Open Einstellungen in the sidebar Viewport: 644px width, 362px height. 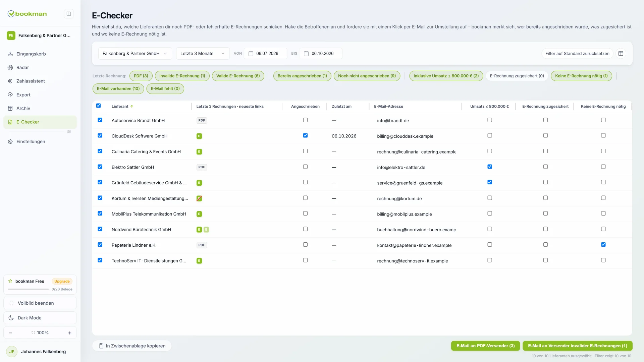(40, 142)
